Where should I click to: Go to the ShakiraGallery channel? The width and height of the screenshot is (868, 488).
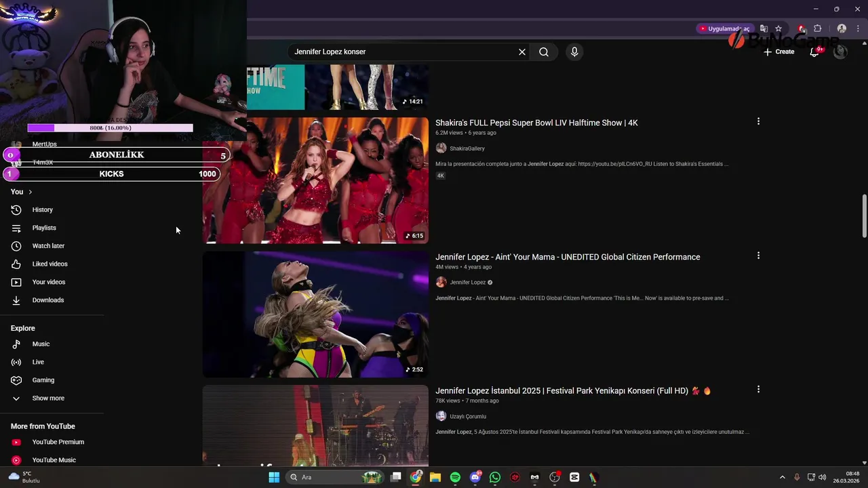point(467,148)
